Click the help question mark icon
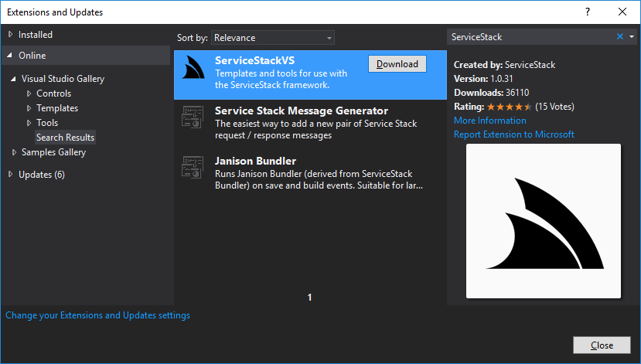This screenshot has width=641, height=364. point(588,12)
